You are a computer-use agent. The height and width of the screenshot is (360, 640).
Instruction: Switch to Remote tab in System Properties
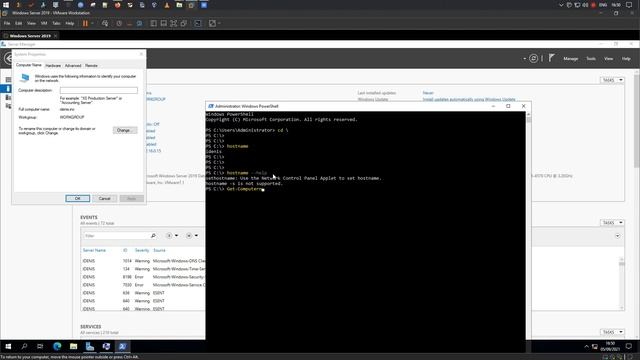(x=91, y=66)
